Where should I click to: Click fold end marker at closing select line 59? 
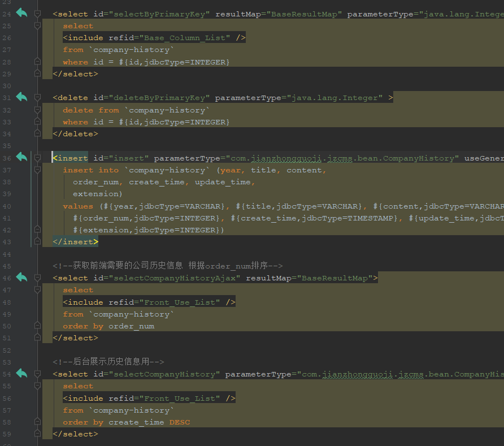click(38, 434)
